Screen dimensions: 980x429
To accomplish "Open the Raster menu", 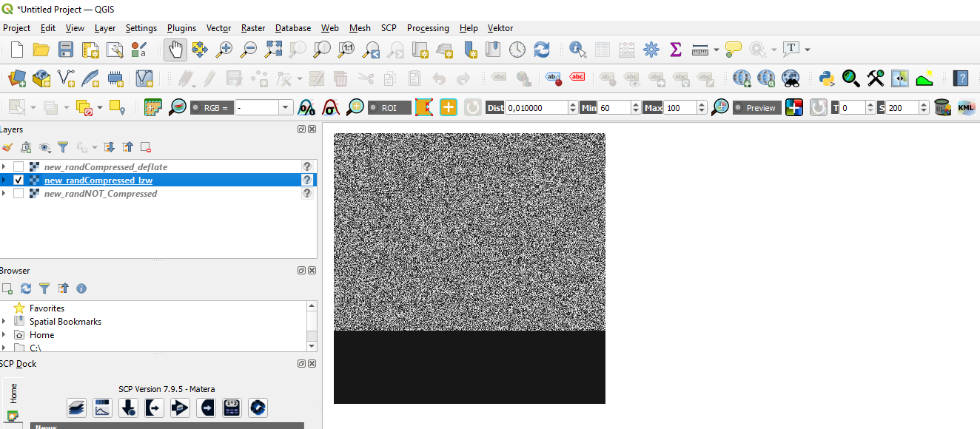I will (x=252, y=27).
